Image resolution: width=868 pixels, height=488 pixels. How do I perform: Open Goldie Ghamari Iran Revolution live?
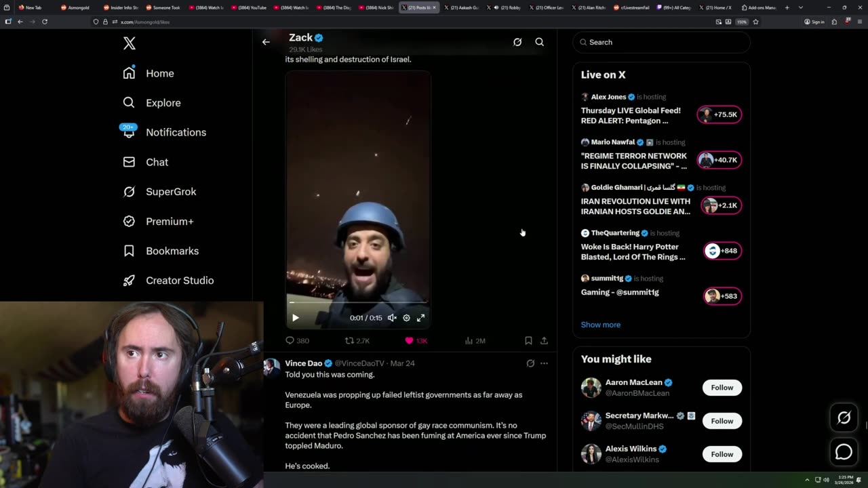(x=635, y=206)
